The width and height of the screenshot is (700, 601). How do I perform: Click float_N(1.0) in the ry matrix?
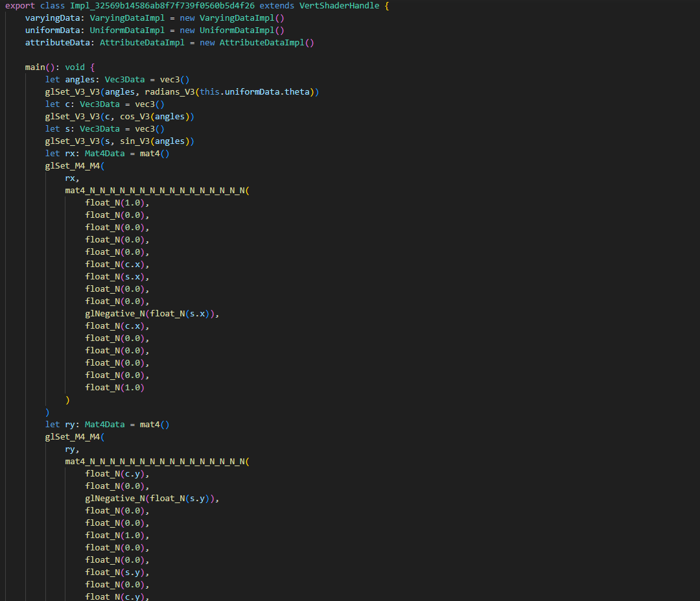[117, 535]
